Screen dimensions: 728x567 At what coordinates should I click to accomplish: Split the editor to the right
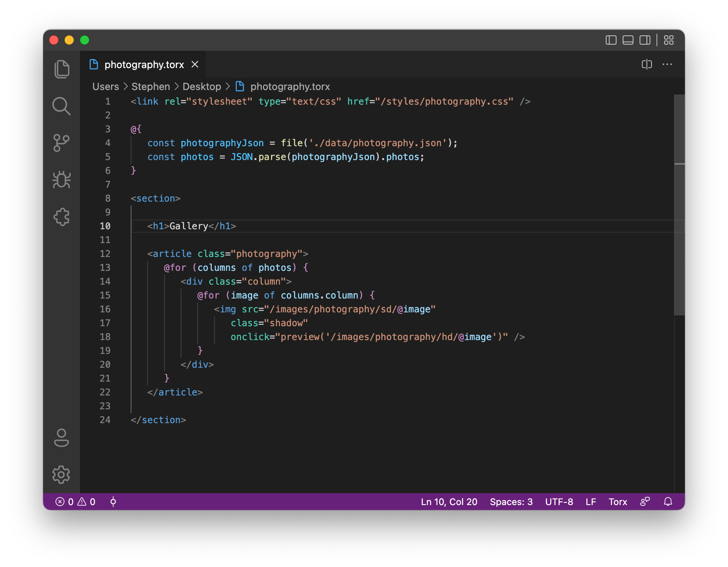[x=647, y=64]
